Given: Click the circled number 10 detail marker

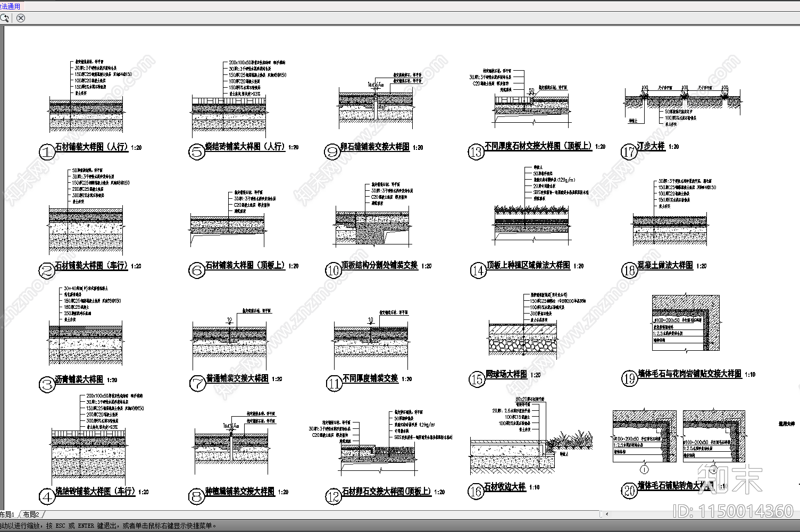Looking at the screenshot, I should [334, 271].
